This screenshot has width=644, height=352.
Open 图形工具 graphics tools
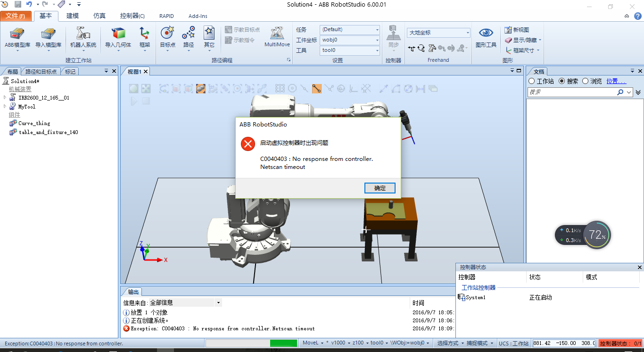tap(486, 38)
